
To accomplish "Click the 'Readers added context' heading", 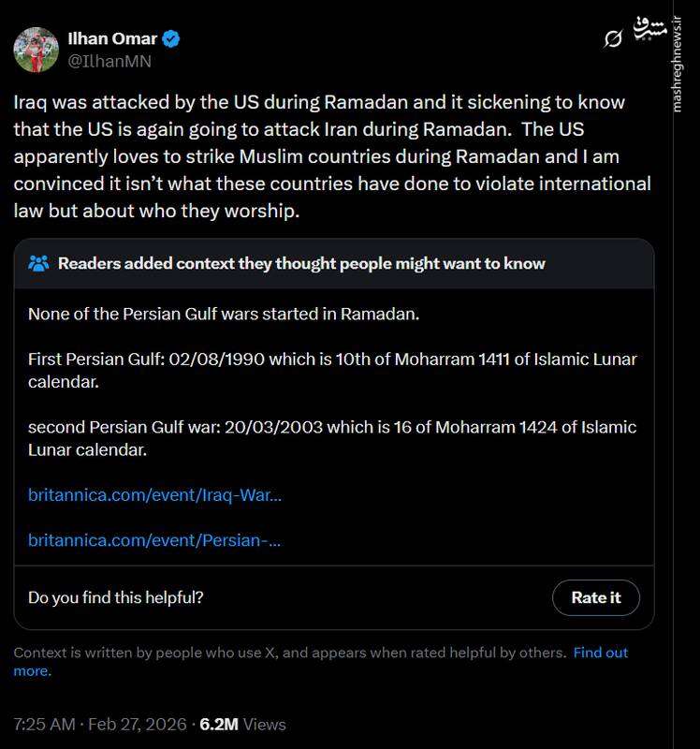I will click(x=301, y=263).
